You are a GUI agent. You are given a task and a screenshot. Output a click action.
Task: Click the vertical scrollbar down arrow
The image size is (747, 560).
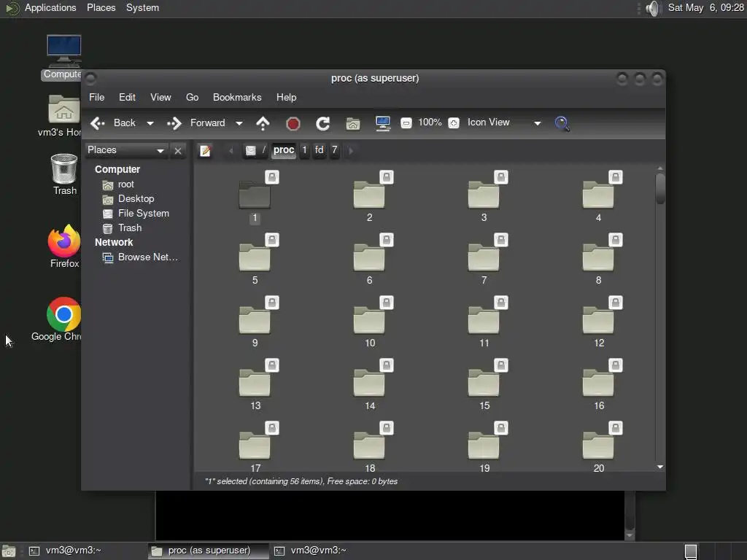tap(660, 467)
